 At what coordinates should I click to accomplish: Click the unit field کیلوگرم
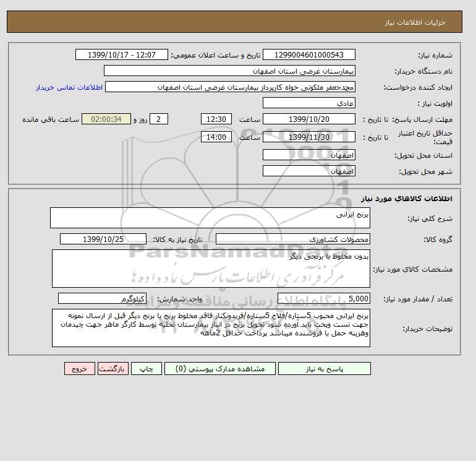click(x=102, y=299)
